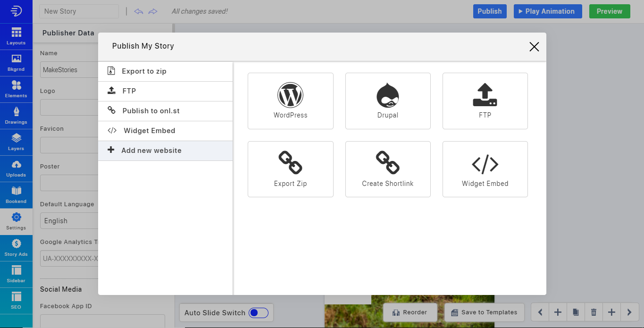Open the Elements sidebar panel
644x328 pixels.
(x=16, y=89)
